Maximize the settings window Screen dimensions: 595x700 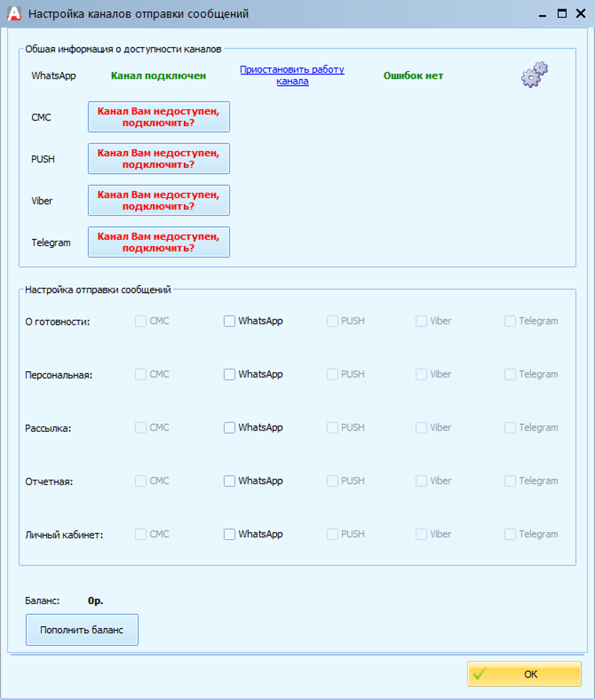[x=562, y=14]
